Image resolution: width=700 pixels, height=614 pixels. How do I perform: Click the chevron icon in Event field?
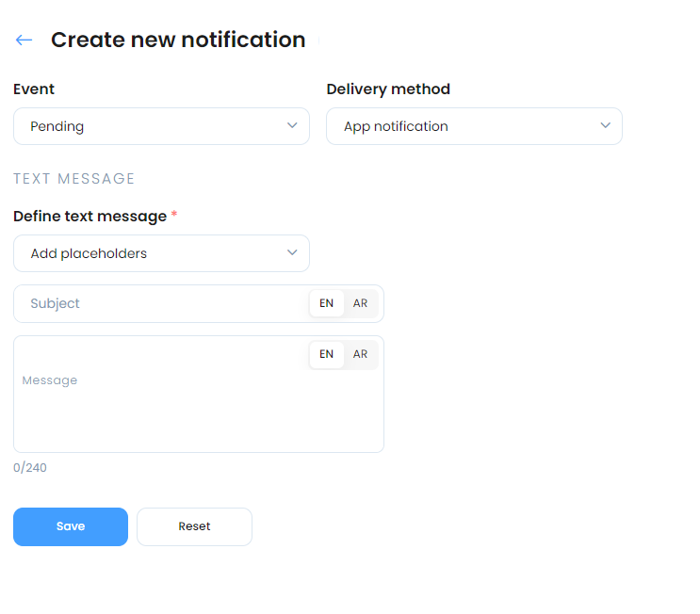292,125
